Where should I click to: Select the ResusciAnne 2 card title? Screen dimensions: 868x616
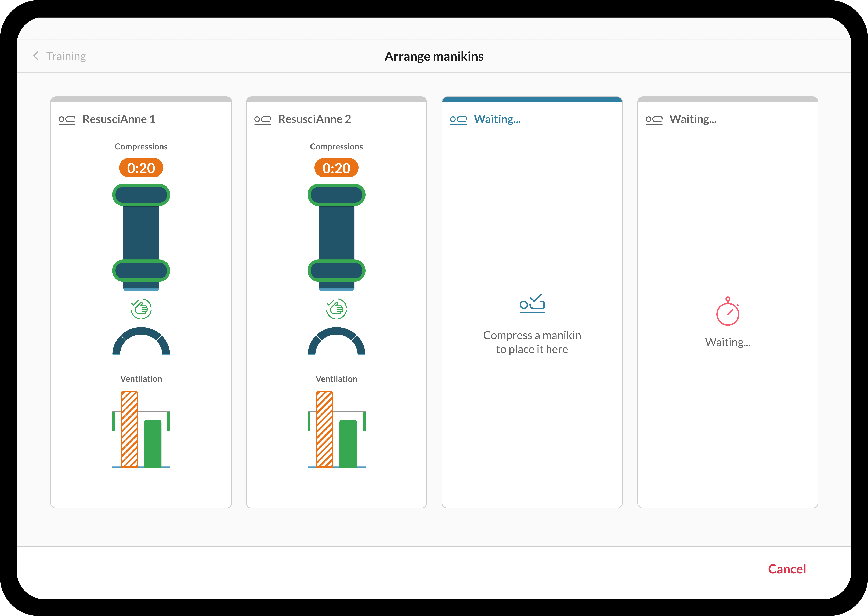point(314,119)
